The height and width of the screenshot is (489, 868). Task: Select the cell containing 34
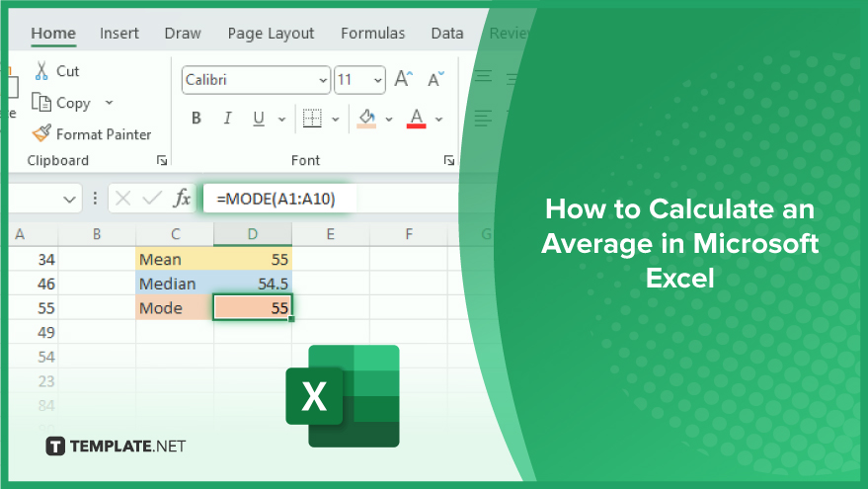(34, 259)
